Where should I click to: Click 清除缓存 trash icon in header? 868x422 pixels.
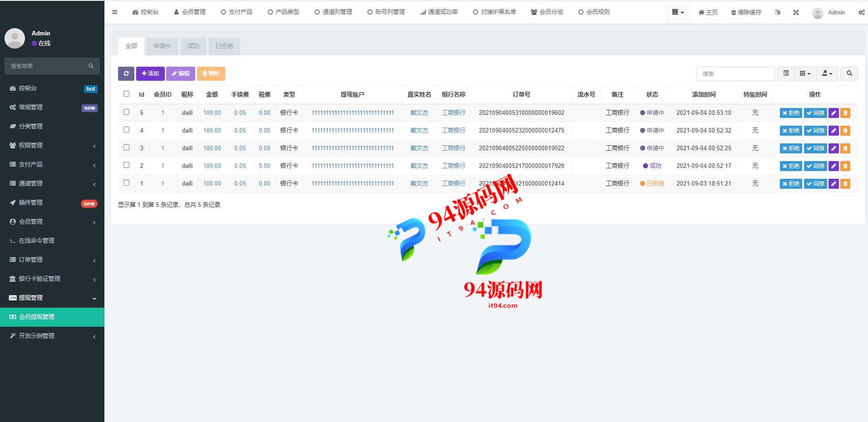pos(746,13)
